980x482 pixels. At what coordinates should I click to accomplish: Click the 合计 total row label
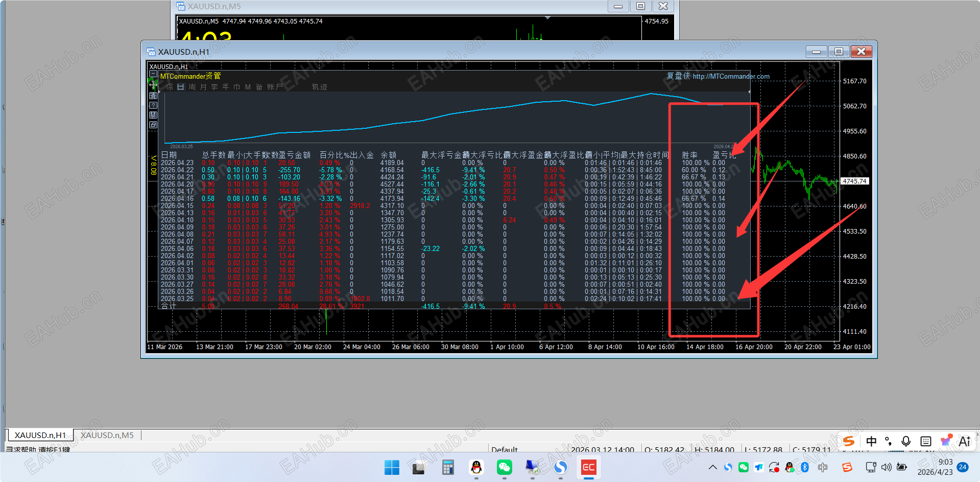(x=169, y=306)
